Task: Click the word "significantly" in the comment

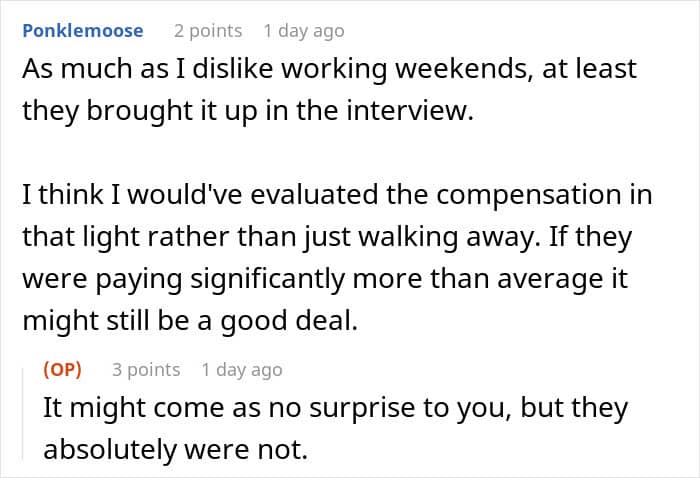Action: tap(268, 280)
